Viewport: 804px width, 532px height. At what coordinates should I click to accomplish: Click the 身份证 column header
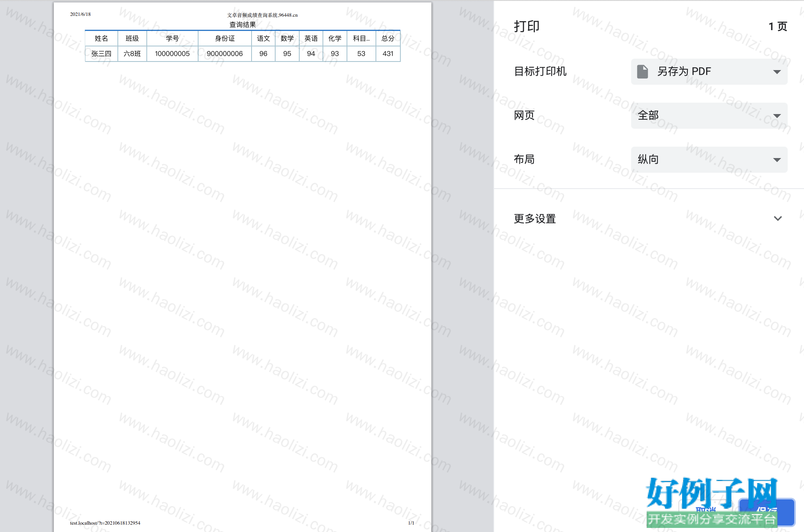click(225, 39)
